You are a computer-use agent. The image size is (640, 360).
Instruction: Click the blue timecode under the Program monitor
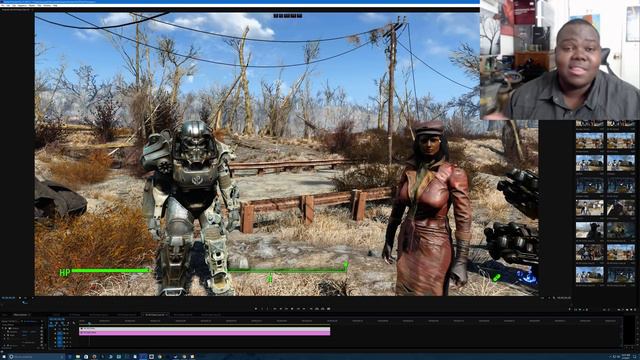click(8, 298)
